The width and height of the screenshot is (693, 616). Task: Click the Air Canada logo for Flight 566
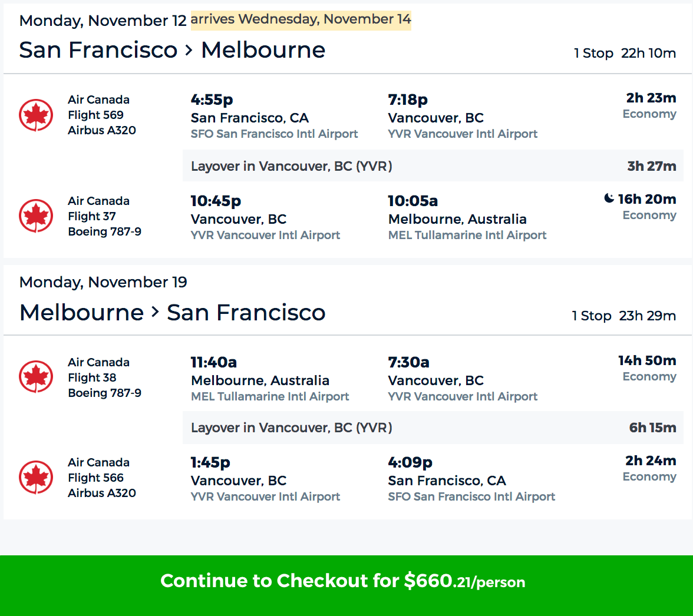36,478
